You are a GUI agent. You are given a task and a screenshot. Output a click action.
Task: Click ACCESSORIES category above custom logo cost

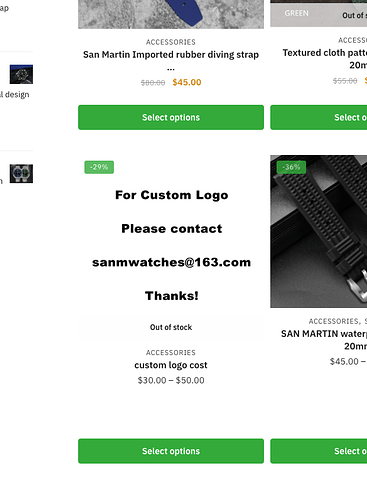click(x=171, y=353)
